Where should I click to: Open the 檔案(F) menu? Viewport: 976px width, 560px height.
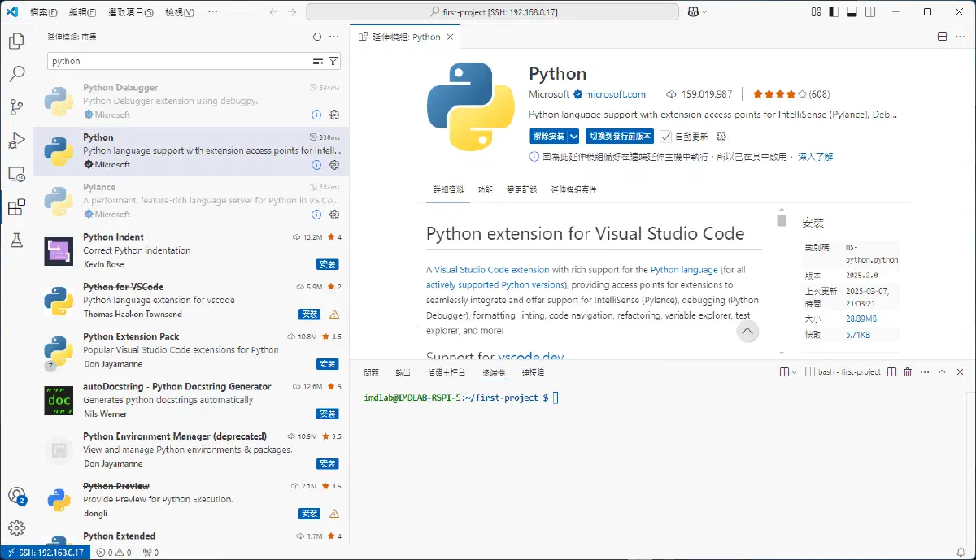(x=44, y=12)
